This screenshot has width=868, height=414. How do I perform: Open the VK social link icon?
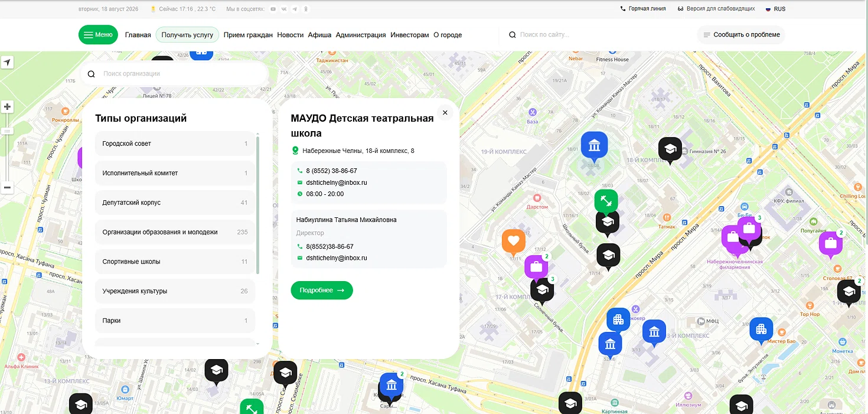(283, 9)
